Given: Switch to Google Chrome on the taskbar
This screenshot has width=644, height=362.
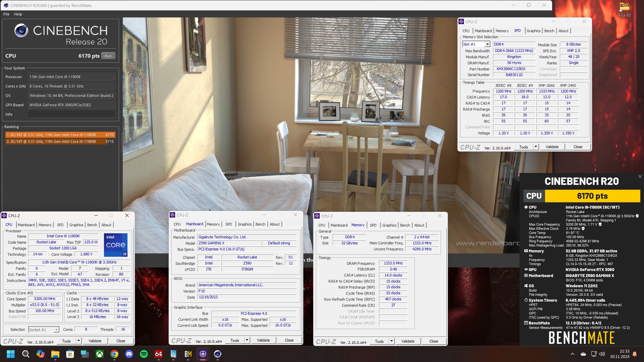Looking at the screenshot, I should tap(114, 354).
